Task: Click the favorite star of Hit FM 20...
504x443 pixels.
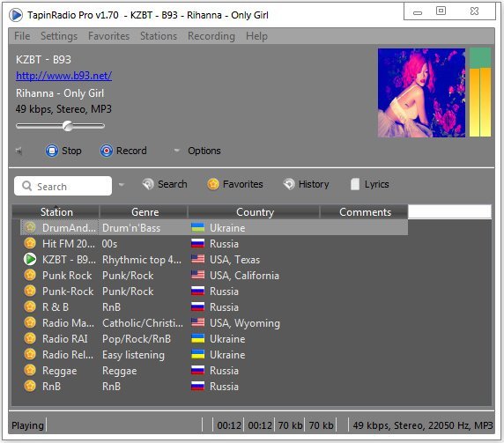Action: tap(30, 243)
